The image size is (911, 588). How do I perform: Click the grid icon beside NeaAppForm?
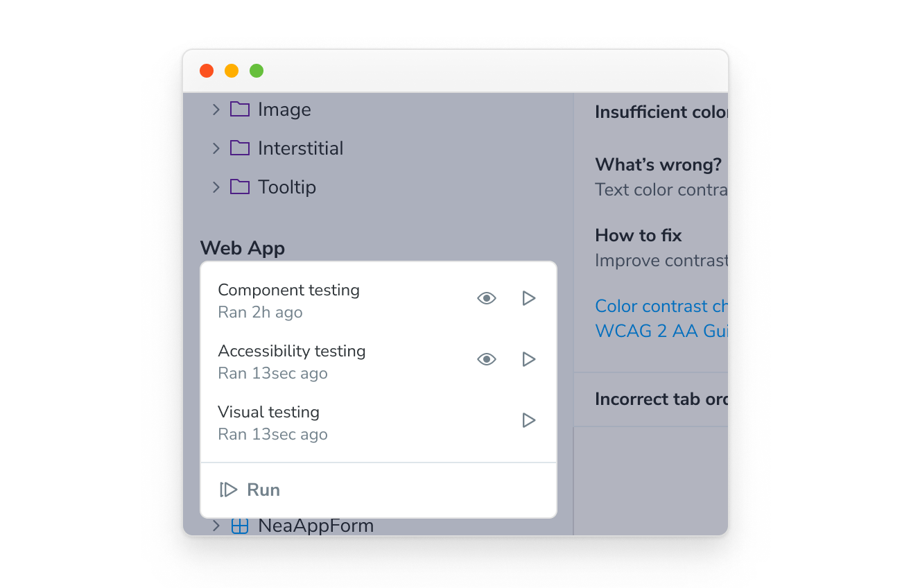pos(239,526)
